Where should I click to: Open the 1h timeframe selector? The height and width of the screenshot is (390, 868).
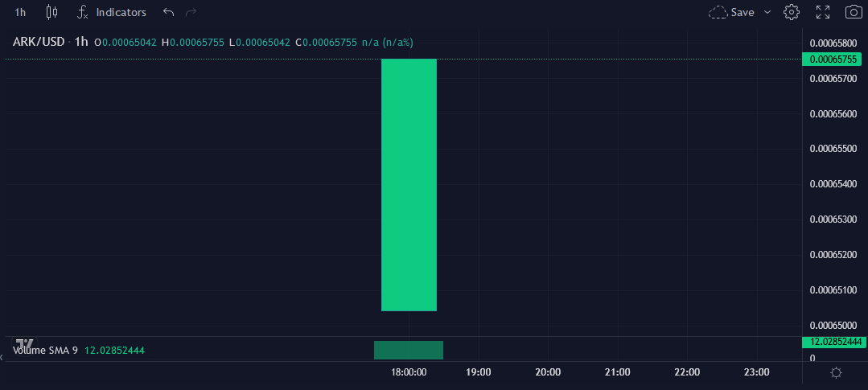(20, 12)
